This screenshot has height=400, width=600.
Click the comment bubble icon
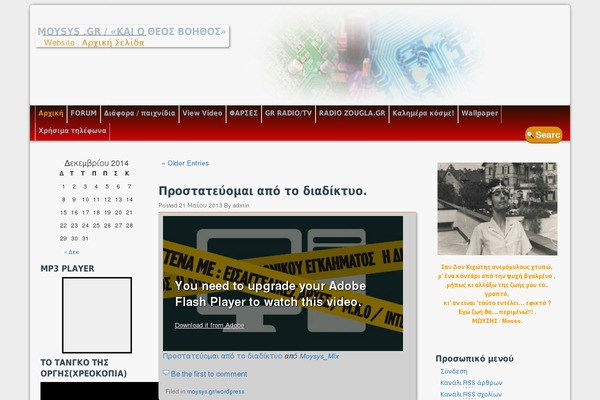pos(166,372)
